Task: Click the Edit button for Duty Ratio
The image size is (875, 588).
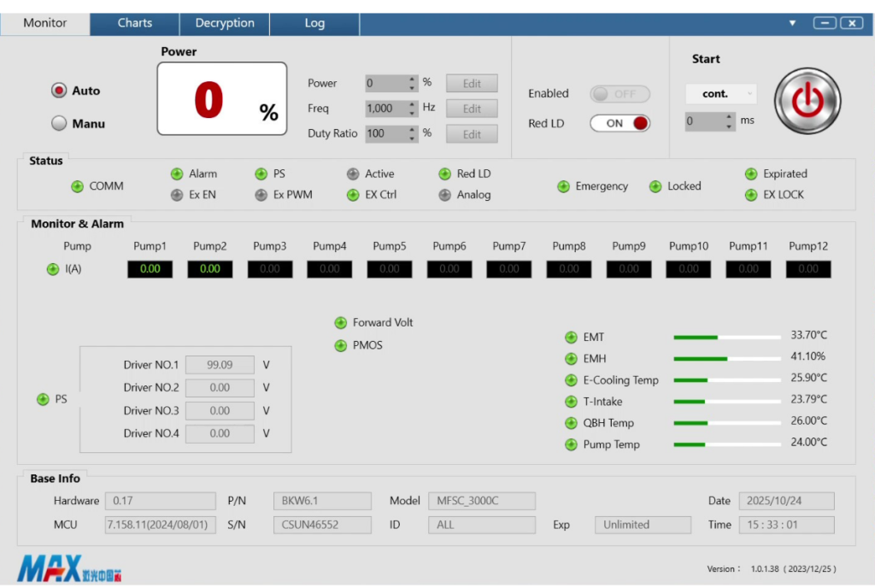Action: coord(472,134)
